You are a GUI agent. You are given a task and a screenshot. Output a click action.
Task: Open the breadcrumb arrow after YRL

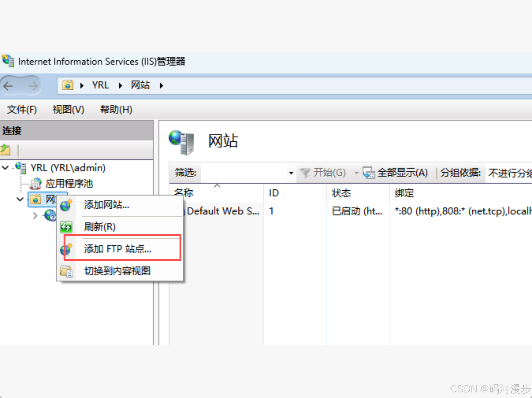(x=121, y=85)
